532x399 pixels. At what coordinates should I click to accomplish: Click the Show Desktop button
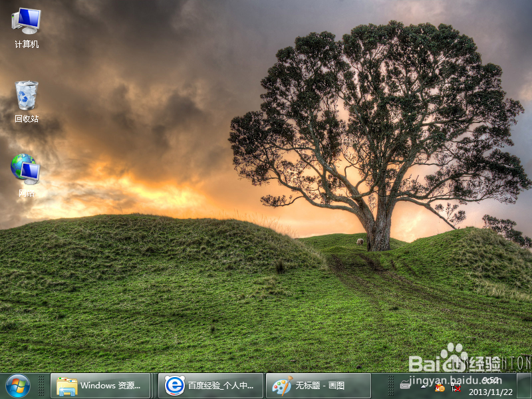(524, 386)
